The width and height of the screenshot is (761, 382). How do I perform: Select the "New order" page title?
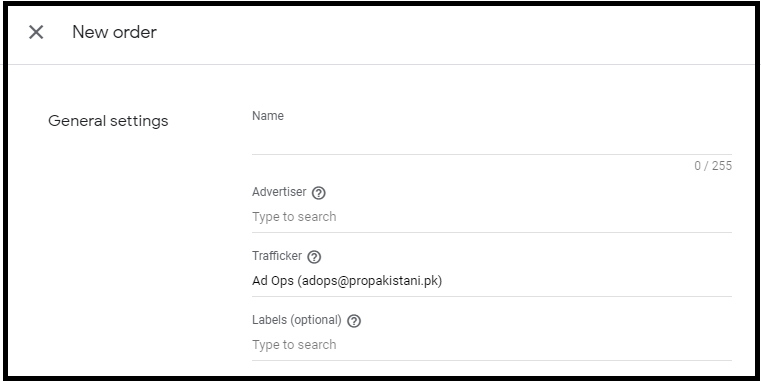point(115,32)
